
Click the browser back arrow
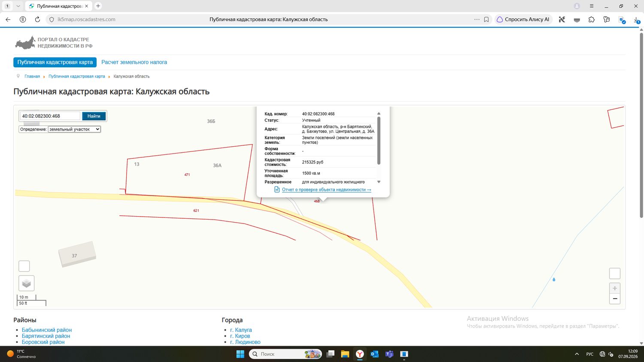8,19
